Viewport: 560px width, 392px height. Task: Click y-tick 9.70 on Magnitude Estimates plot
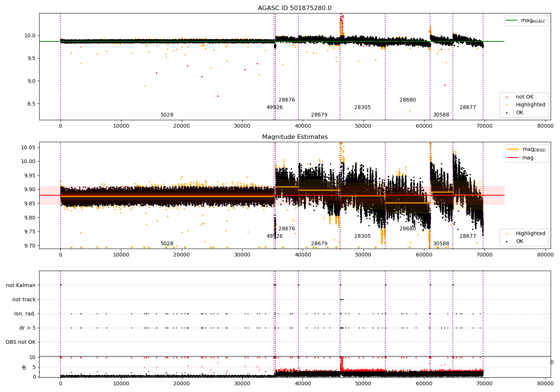[30, 246]
